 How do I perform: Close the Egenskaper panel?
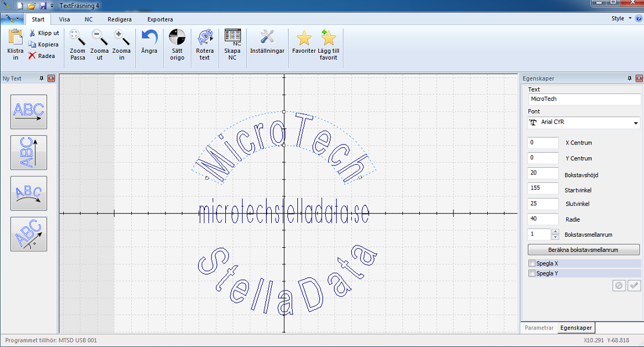639,78
